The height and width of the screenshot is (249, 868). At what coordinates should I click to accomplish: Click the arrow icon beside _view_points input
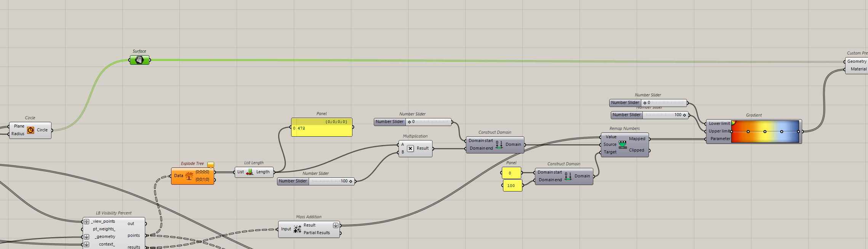pyautogui.click(x=86, y=222)
